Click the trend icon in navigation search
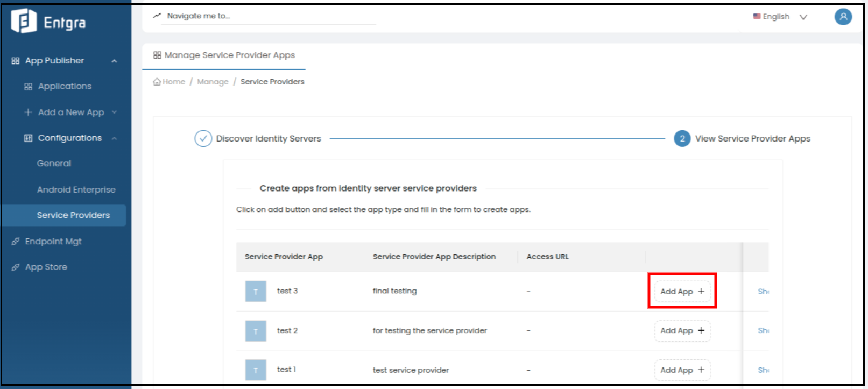Screen dimensions: 868x389 (157, 16)
